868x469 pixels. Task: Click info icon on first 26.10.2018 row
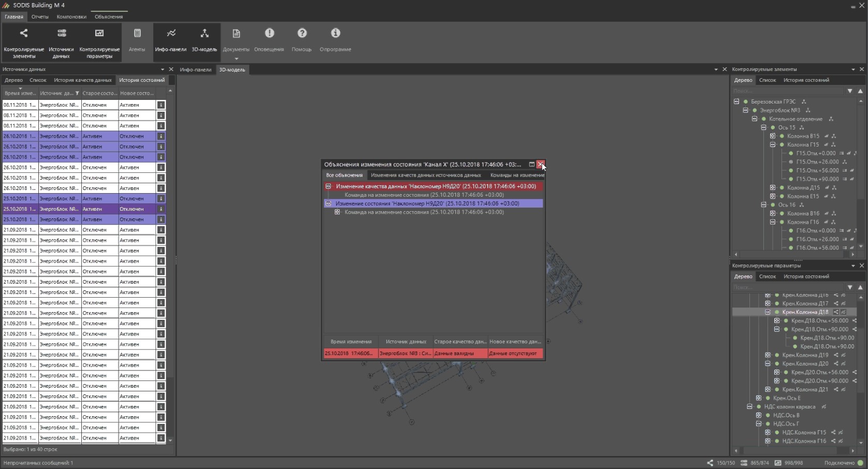(x=161, y=136)
